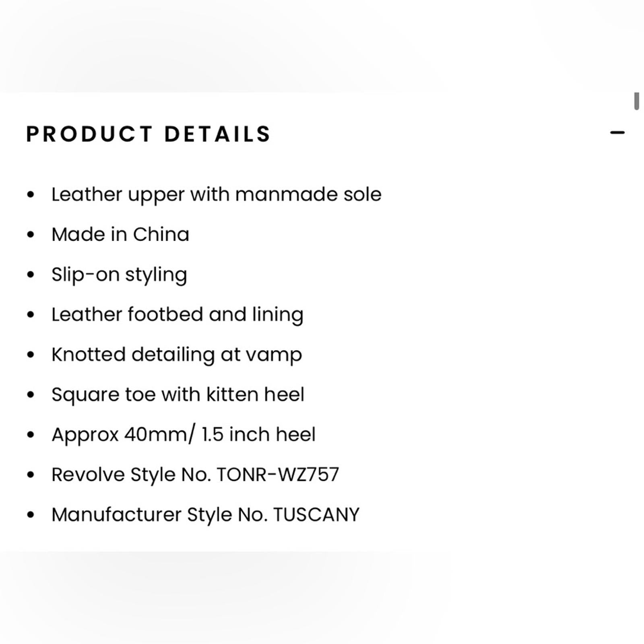Click the 'Manufacturer Style No.' label text
Image resolution: width=644 pixels, height=644 pixels.
pyautogui.click(x=159, y=515)
